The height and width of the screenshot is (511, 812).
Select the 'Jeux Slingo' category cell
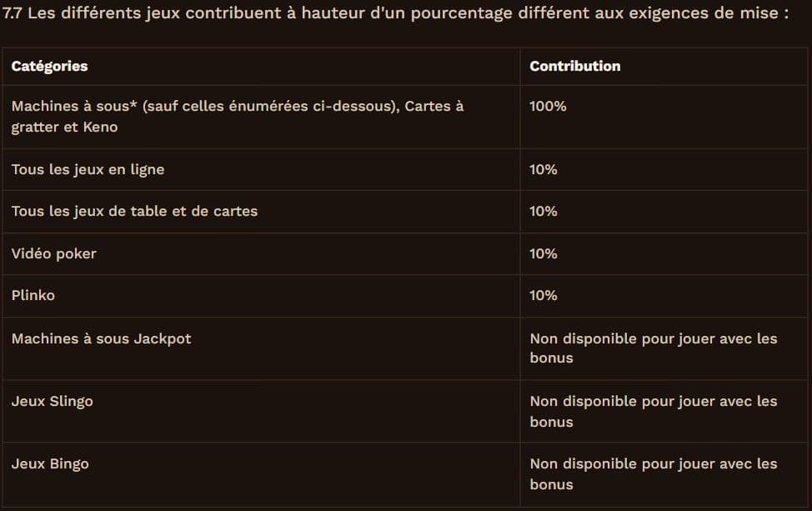(x=53, y=401)
